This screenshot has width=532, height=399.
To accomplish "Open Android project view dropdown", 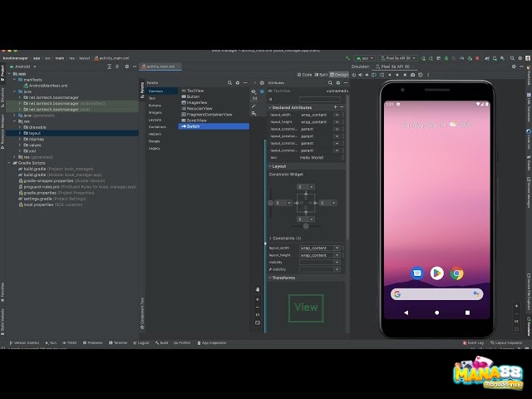I will (22, 66).
